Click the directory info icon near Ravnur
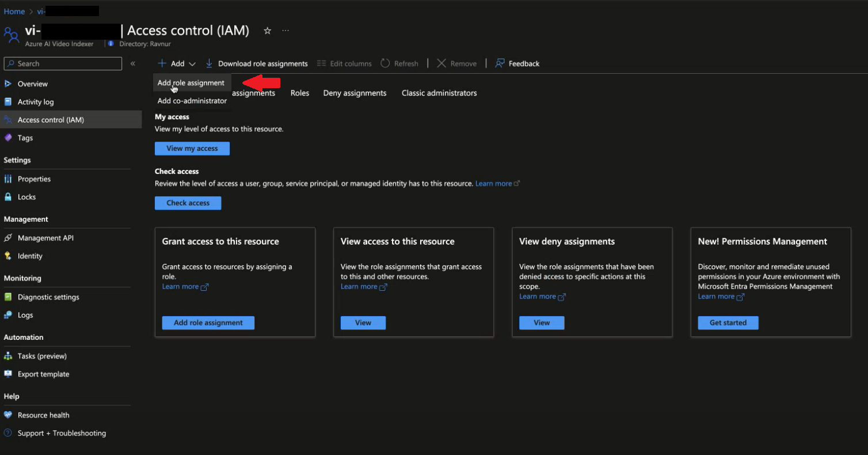This screenshot has width=868, height=455. click(x=111, y=44)
